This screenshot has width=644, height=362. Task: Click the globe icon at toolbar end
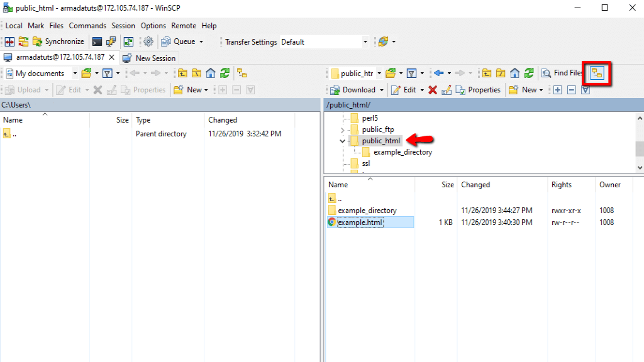[383, 41]
